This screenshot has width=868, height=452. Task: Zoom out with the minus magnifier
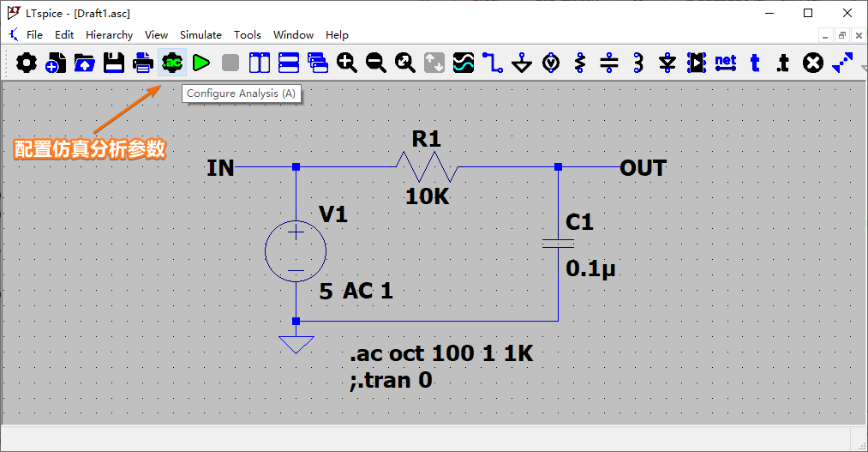click(376, 63)
